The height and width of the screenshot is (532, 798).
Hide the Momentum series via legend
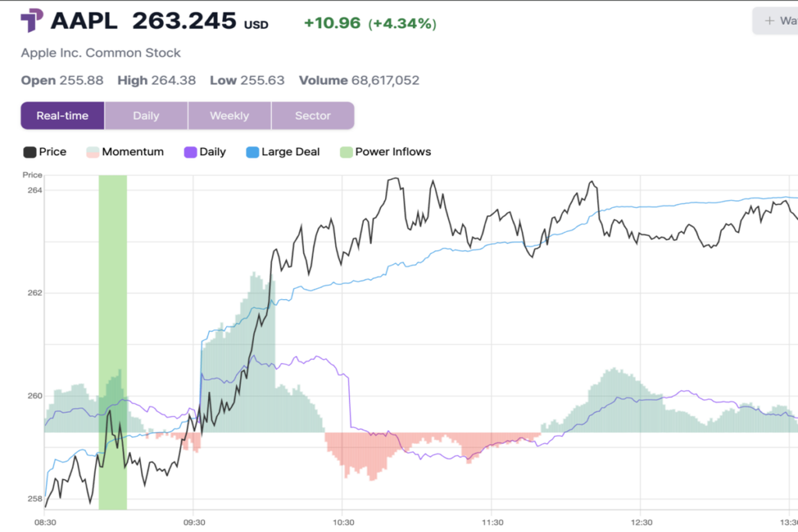coord(125,152)
